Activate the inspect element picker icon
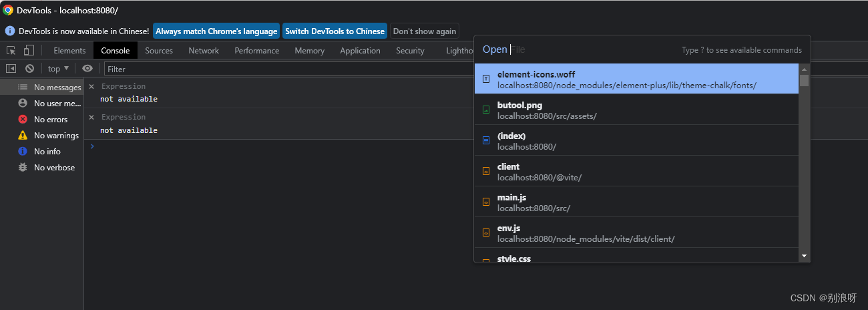 11,51
